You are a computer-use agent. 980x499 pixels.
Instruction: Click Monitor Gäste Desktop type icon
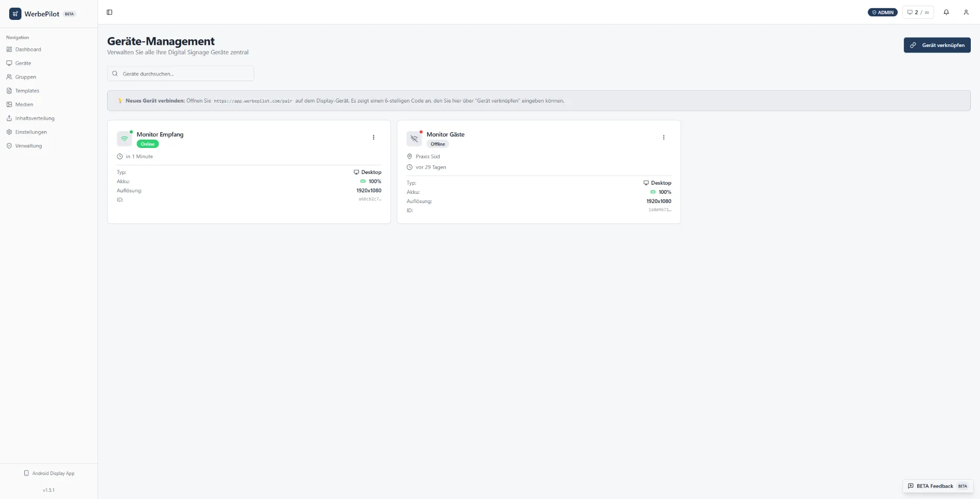pos(646,183)
